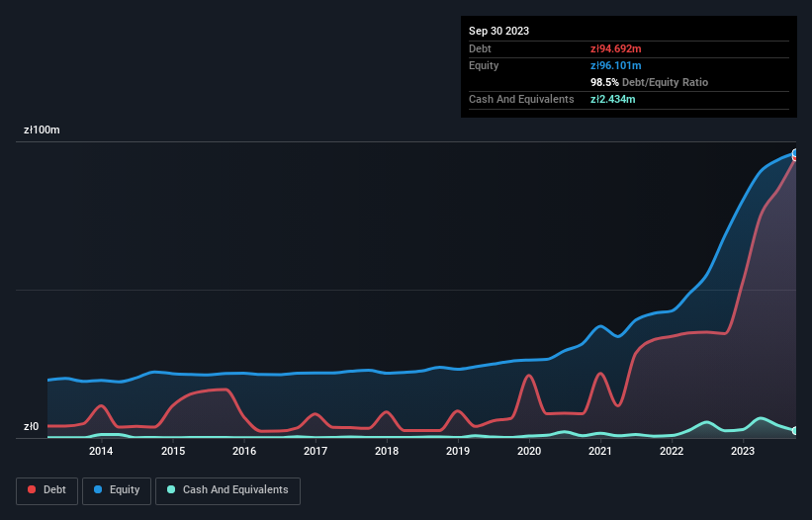The height and width of the screenshot is (520, 812).
Task: Select the 2016 x-axis label
Action: (244, 451)
